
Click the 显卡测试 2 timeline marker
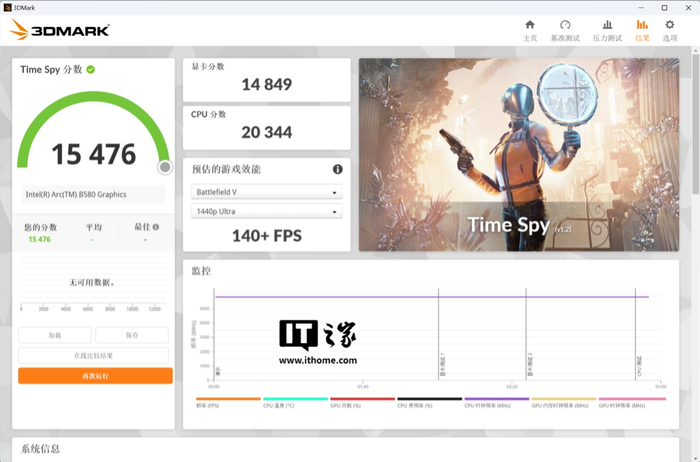click(530, 365)
